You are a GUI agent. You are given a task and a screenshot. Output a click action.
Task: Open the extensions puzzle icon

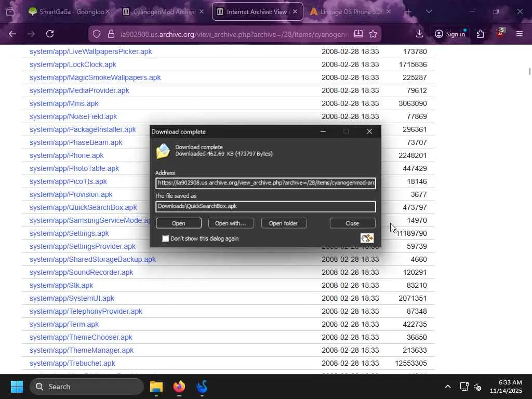(x=480, y=34)
